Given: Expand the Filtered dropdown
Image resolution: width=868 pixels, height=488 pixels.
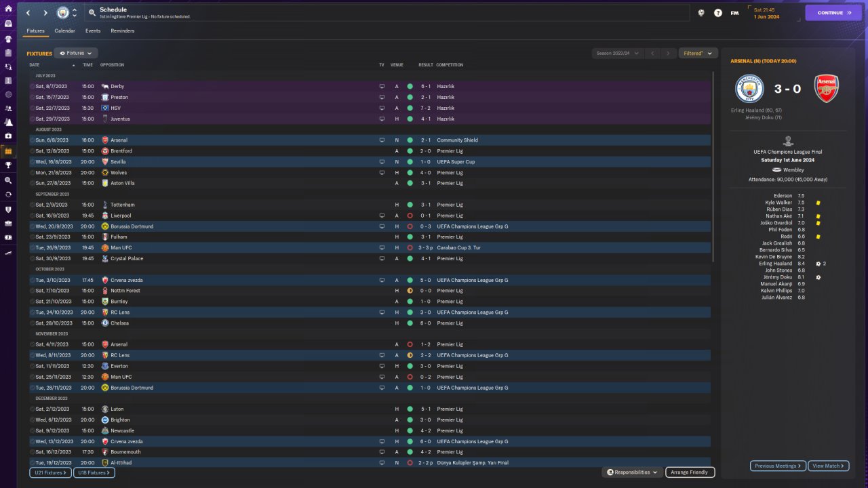Looking at the screenshot, I should (698, 53).
